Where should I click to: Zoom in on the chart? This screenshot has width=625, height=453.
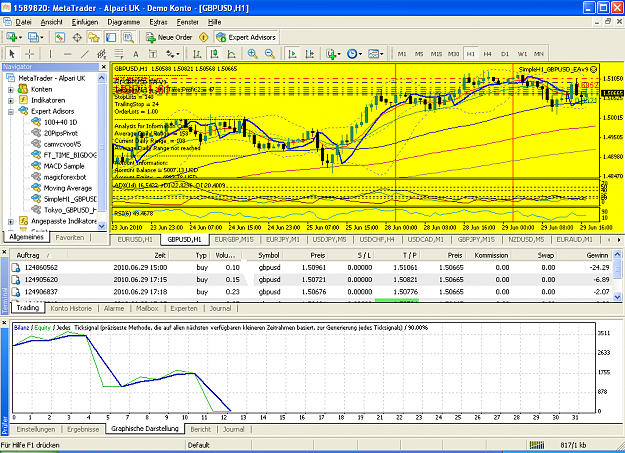pos(252,54)
